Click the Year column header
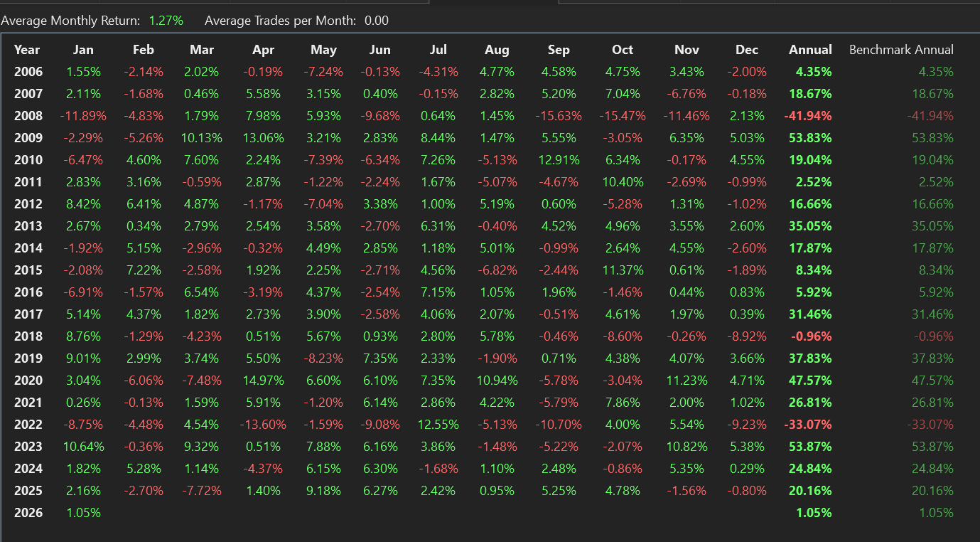 tap(27, 50)
